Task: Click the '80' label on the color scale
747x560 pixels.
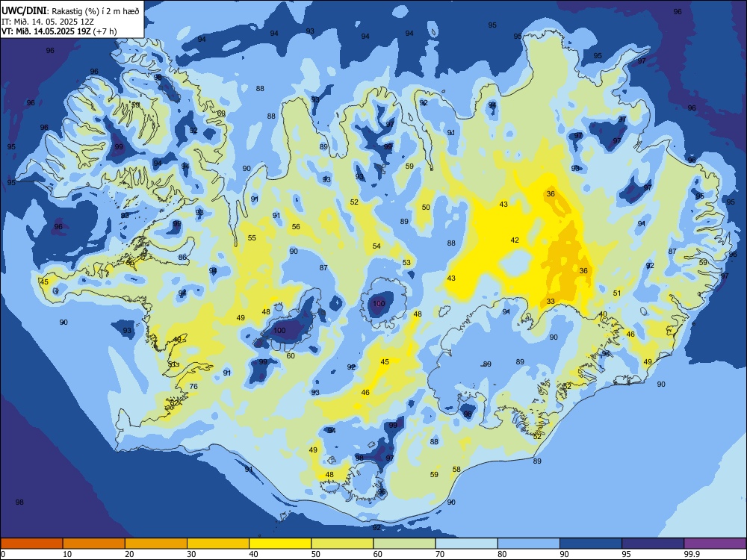Action: pyautogui.click(x=502, y=554)
